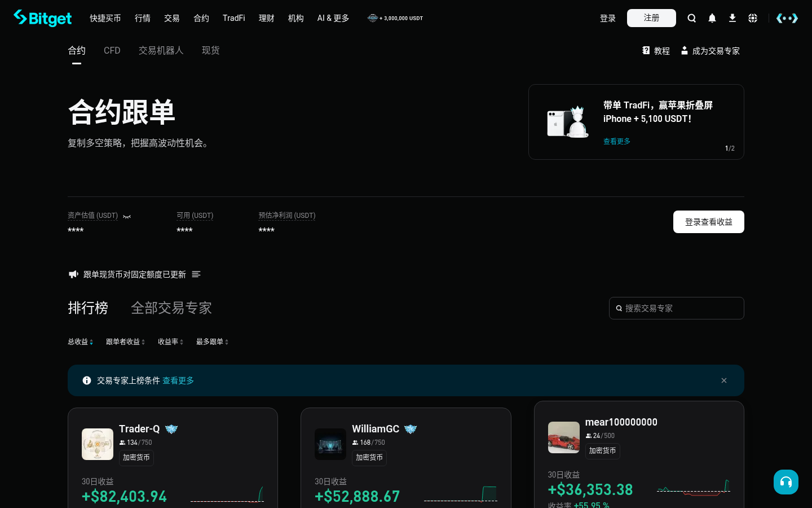Open the 快捷买币 menu
812x508 pixels.
pyautogui.click(x=105, y=18)
